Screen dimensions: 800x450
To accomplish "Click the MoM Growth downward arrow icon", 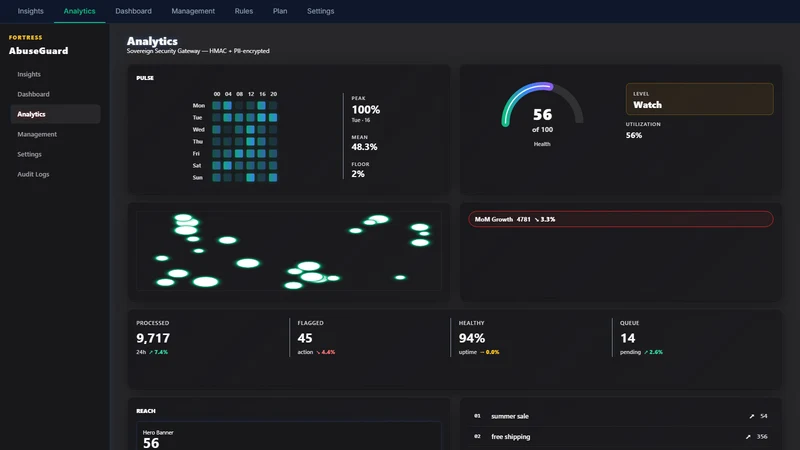I will point(537,219).
